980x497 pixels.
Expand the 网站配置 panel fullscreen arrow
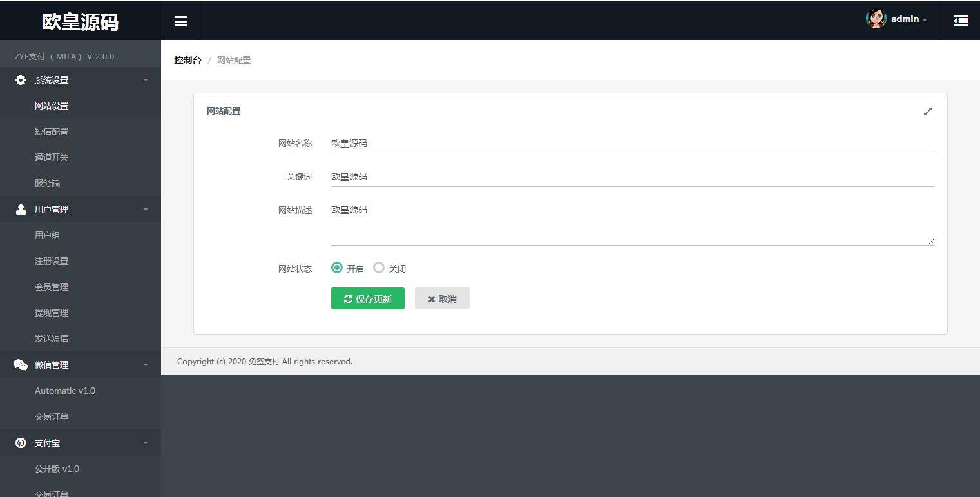927,111
